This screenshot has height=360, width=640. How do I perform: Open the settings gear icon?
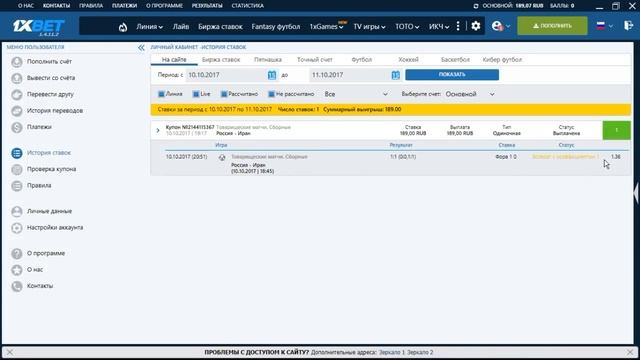point(476,26)
